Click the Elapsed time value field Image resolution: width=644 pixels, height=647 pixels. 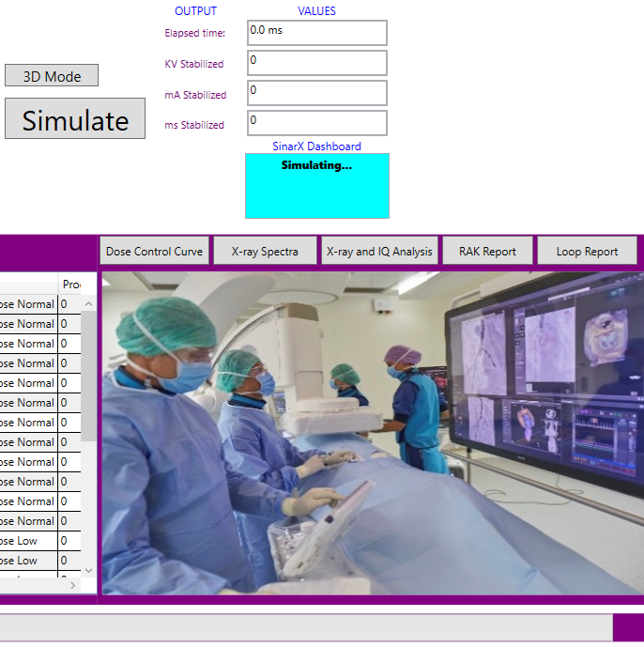click(x=317, y=33)
